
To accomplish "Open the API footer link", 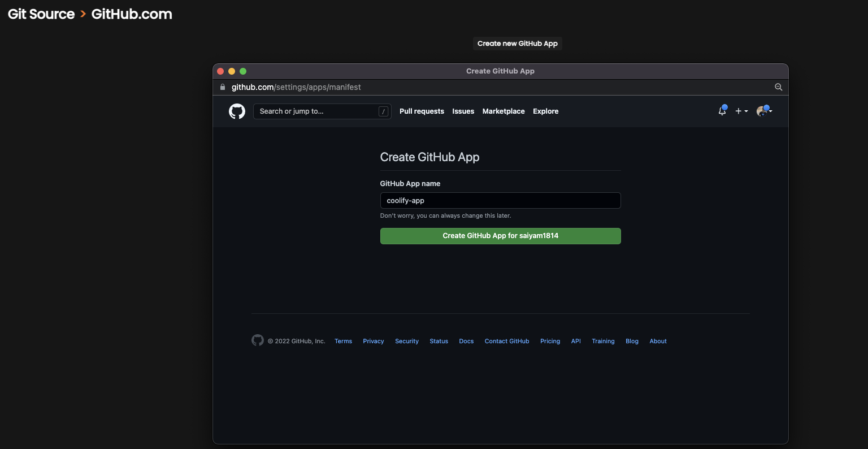I will coord(576,341).
